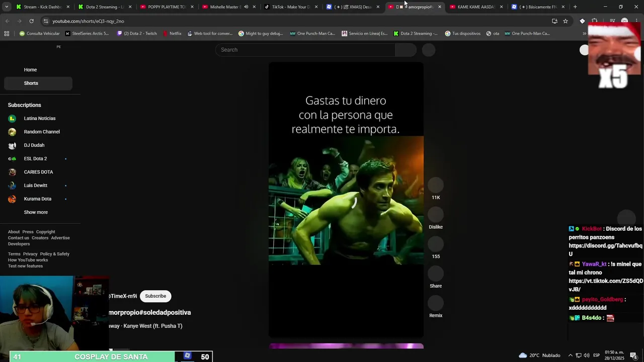Image resolution: width=644 pixels, height=362 pixels.
Task: Open the search tabs dropdown arrow
Action: click(x=7, y=7)
